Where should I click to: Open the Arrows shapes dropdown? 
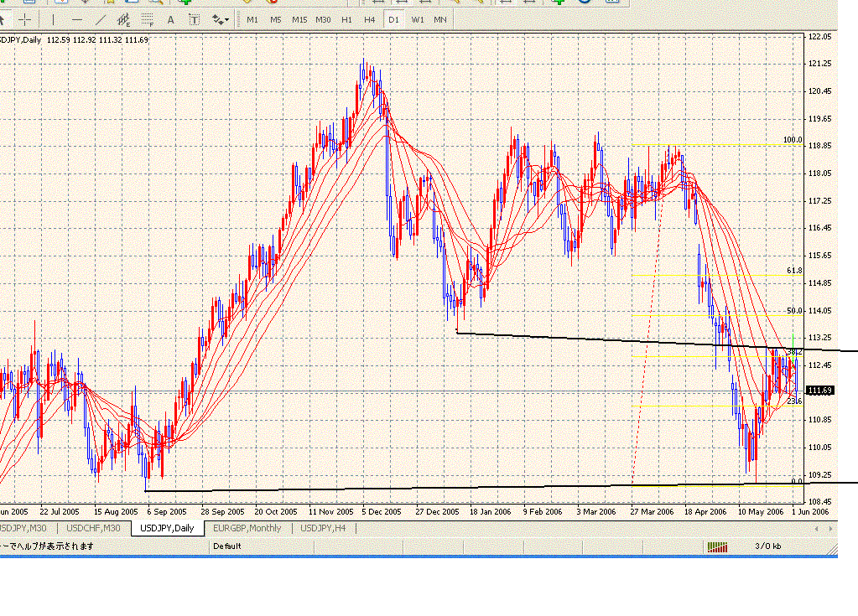[221, 19]
